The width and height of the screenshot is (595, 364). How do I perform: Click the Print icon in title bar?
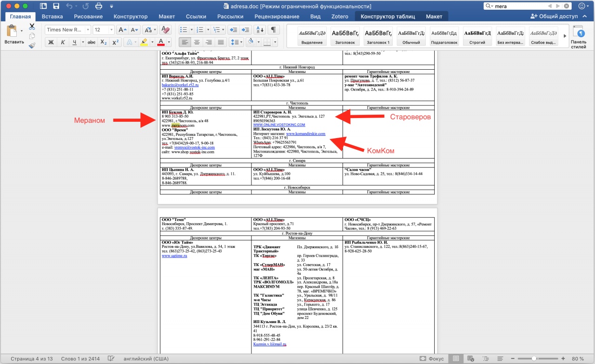[99, 7]
